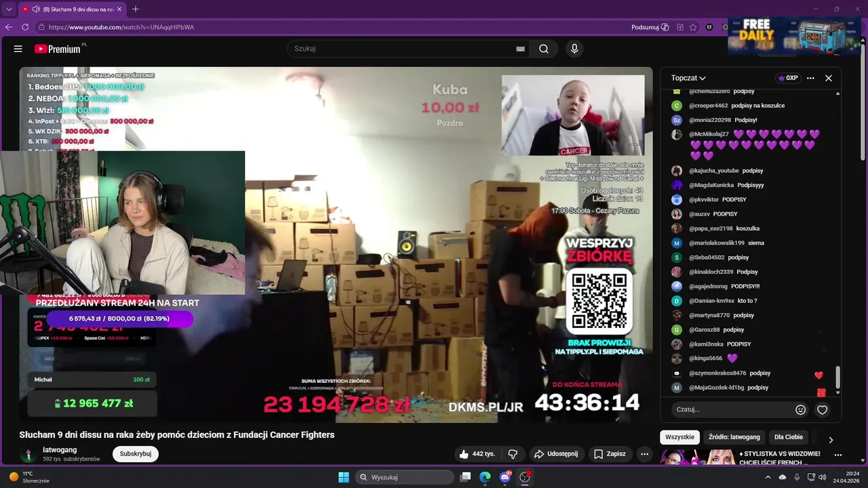Like the video with thumbs up

point(477,453)
